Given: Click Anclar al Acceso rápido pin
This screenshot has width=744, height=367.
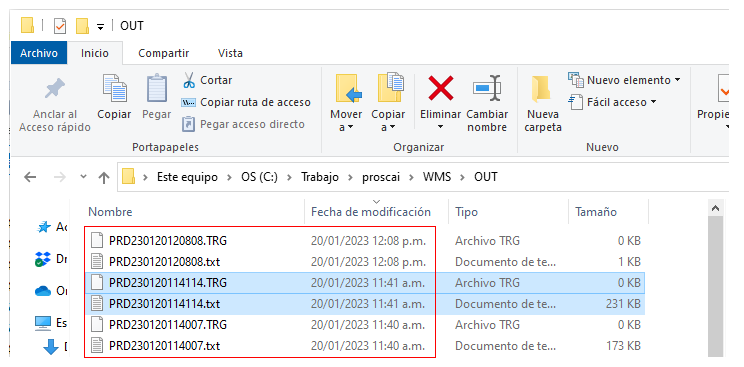Looking at the screenshot, I should pyautogui.click(x=55, y=105).
